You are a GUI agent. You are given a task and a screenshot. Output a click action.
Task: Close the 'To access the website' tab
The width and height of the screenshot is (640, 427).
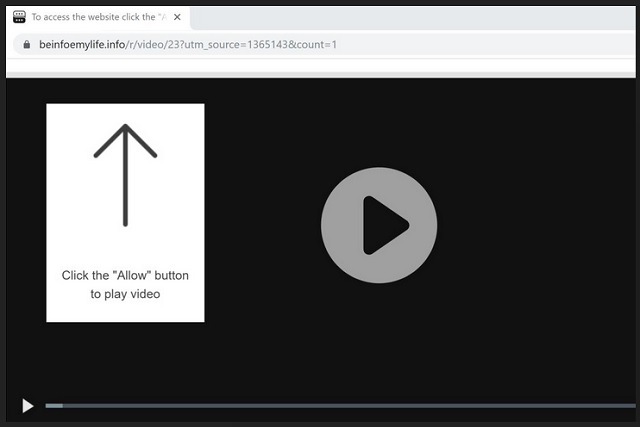177,17
